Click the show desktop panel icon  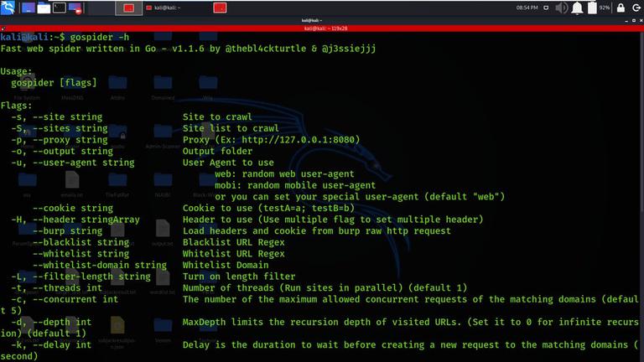pos(28,8)
